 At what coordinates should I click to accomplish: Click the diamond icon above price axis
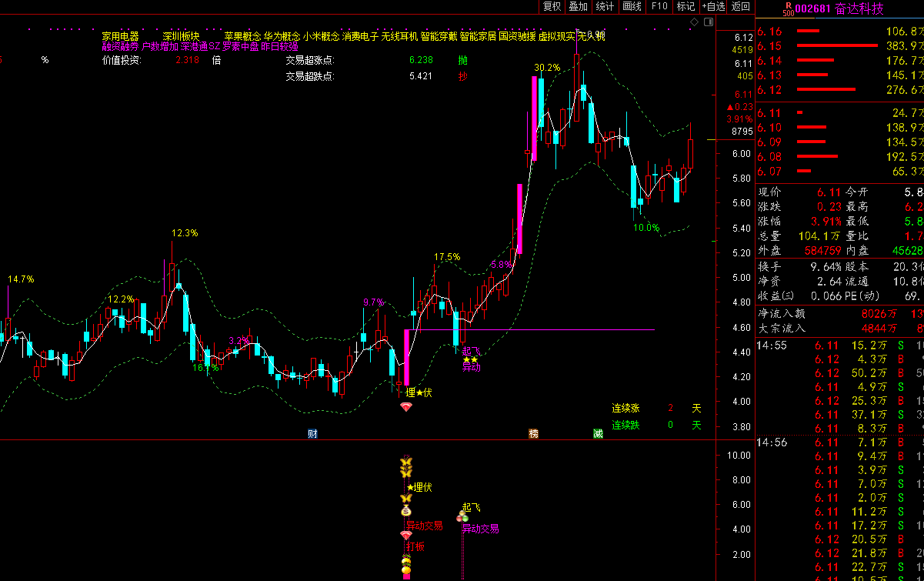pos(696,23)
